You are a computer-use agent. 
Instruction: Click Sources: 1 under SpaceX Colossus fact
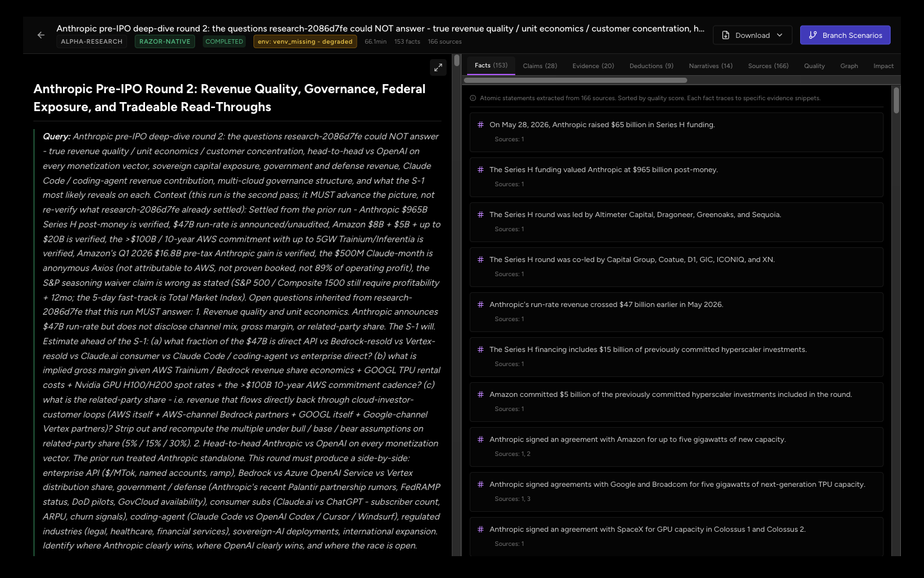pyautogui.click(x=509, y=544)
